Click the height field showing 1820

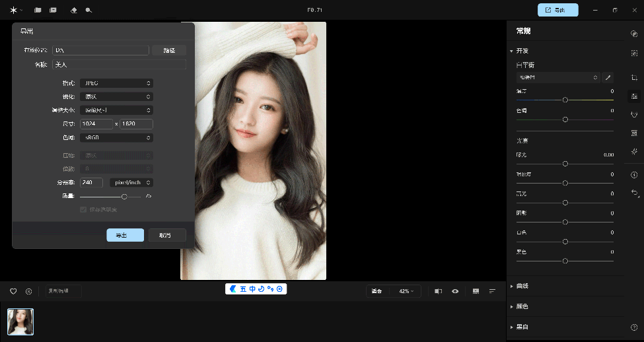click(136, 123)
